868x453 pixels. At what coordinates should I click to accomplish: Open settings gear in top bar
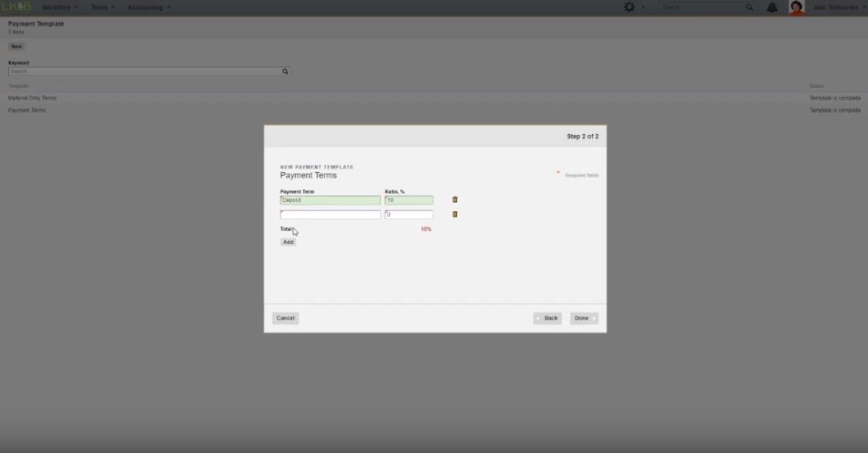[629, 7]
